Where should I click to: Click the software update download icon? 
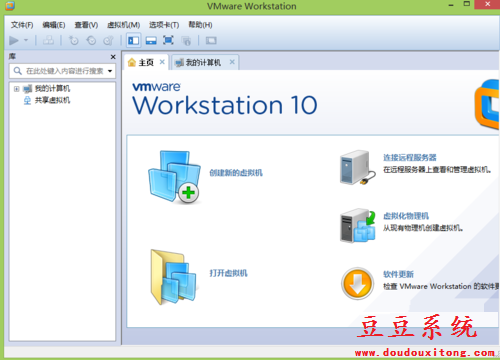tap(357, 283)
